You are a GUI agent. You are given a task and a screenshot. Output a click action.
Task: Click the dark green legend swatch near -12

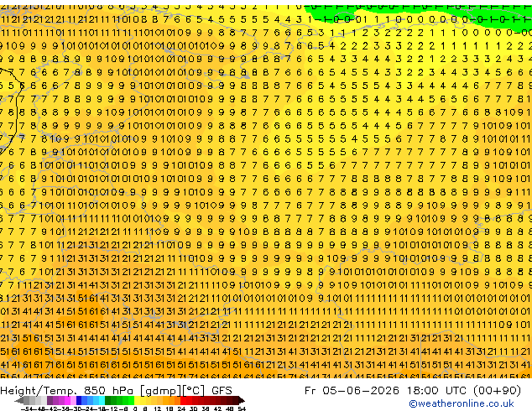(107, 400)
